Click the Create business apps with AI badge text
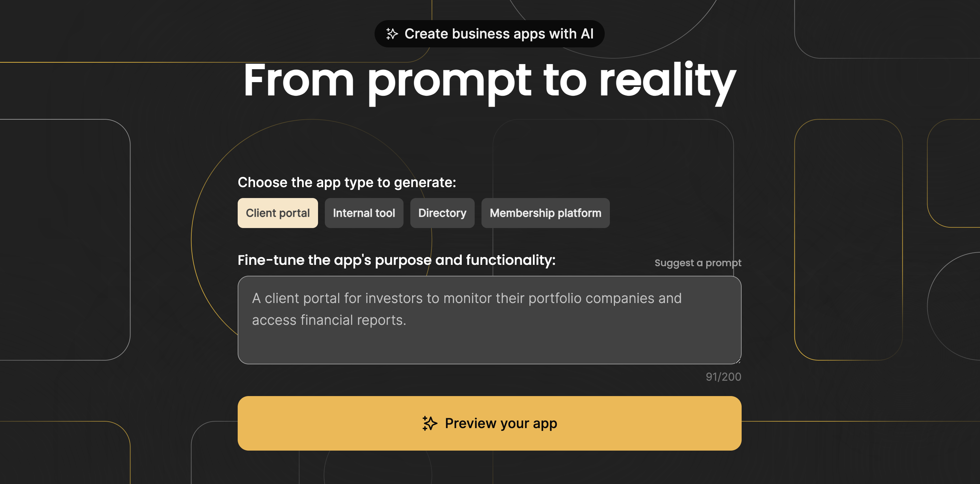This screenshot has height=484, width=980. click(499, 34)
